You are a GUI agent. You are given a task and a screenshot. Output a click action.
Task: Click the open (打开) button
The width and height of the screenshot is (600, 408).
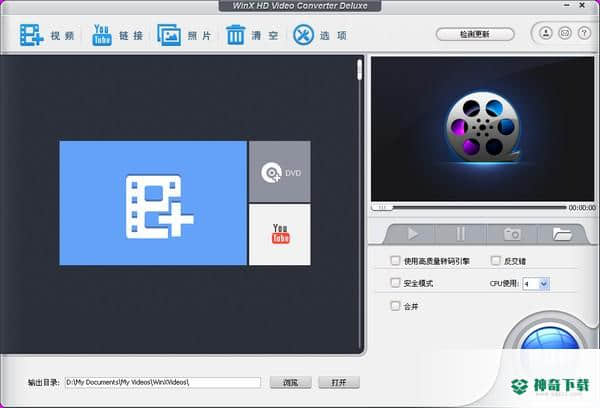pos(339,382)
